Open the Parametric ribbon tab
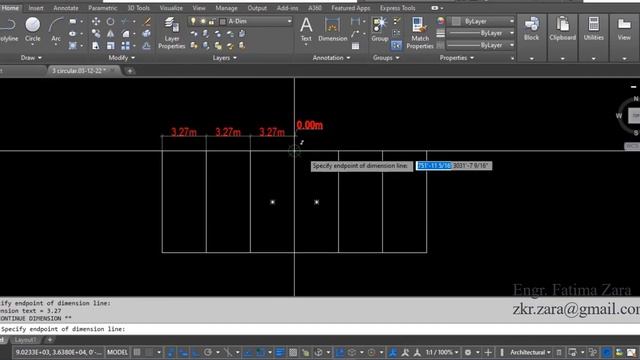Image resolution: width=640 pixels, height=360 pixels. [x=102, y=8]
